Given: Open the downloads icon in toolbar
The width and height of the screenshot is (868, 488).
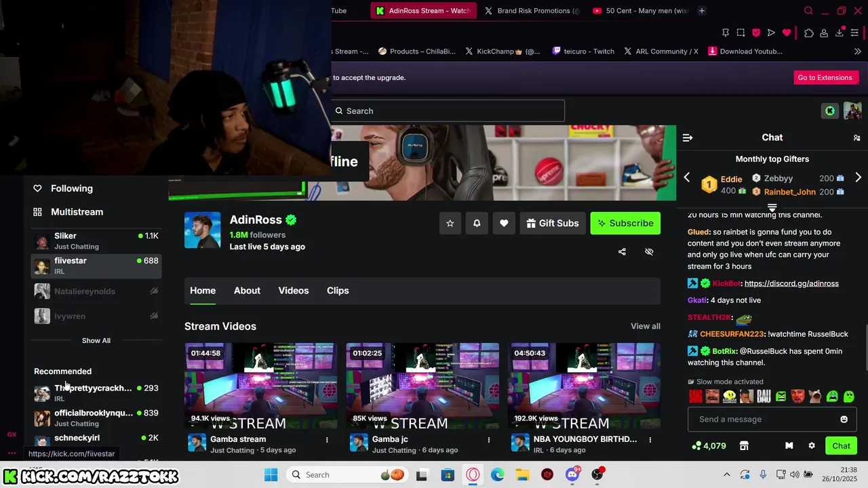Looking at the screenshot, I should click(840, 33).
